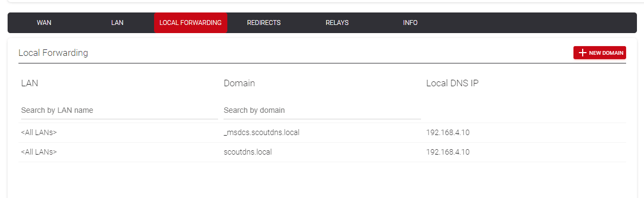
Task: Switch to the LAN tab
Action: point(117,23)
